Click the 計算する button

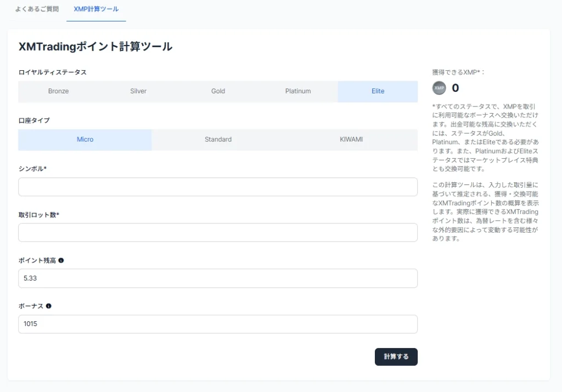point(396,357)
